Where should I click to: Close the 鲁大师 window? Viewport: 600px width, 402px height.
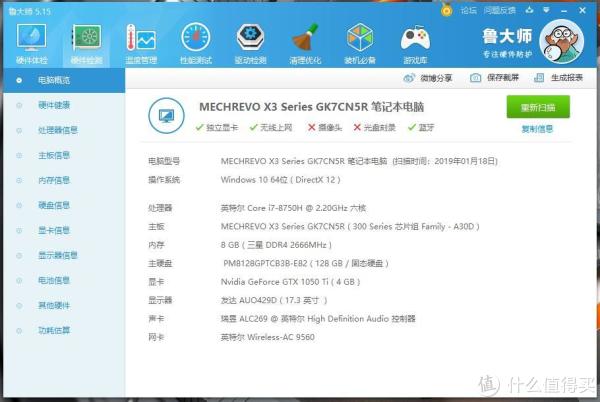pyautogui.click(x=582, y=10)
